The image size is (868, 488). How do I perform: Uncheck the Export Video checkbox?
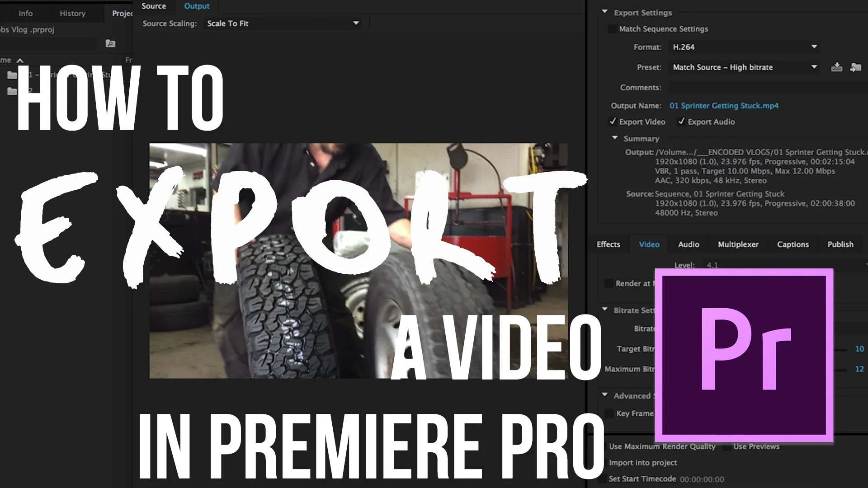[x=613, y=122]
